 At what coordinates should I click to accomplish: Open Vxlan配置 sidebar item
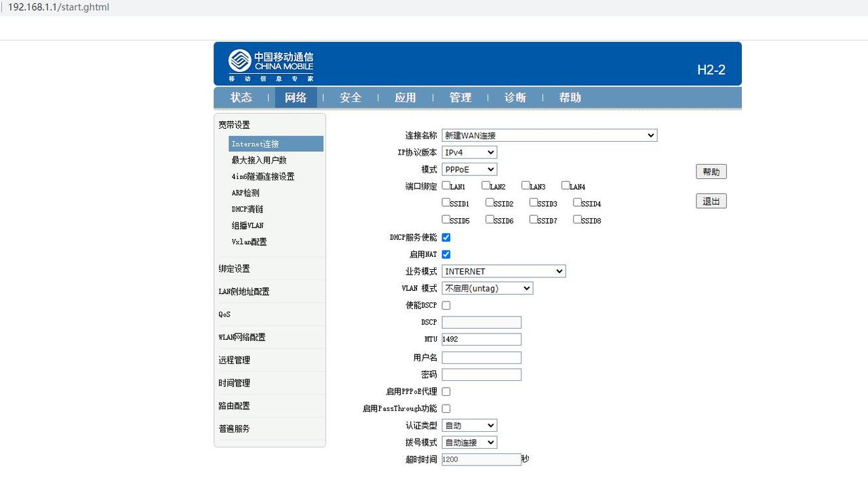[249, 241]
